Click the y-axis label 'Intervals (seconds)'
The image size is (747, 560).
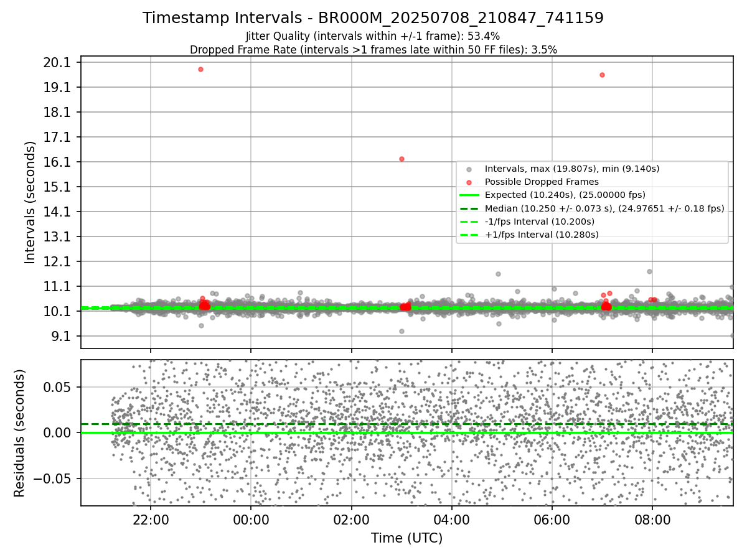[31, 202]
